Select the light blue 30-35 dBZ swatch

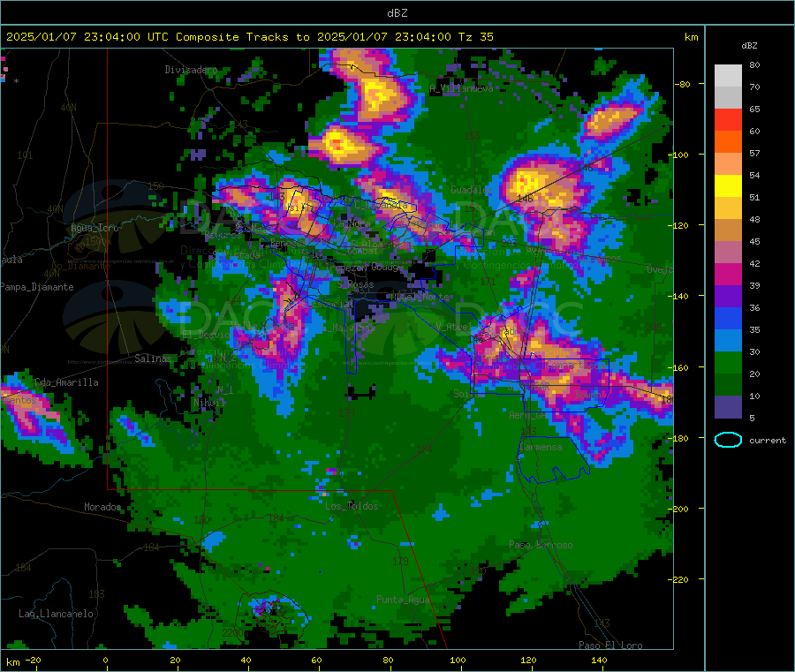[728, 341]
